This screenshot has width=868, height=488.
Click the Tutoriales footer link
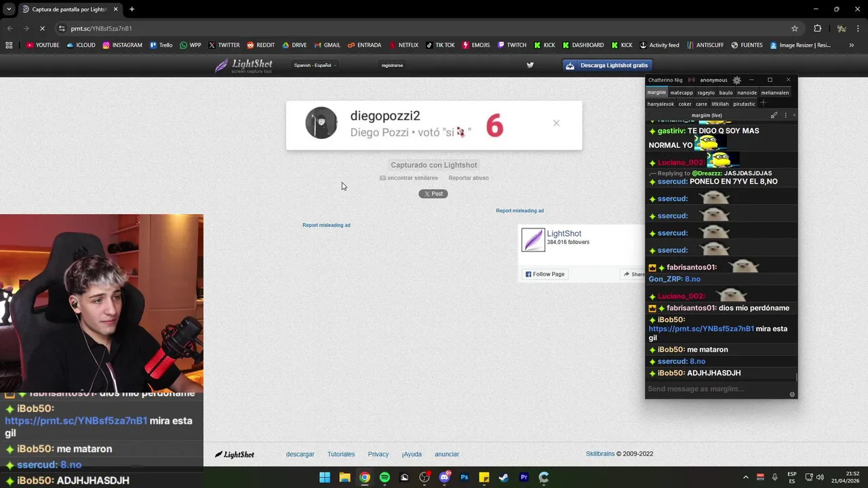point(341,454)
